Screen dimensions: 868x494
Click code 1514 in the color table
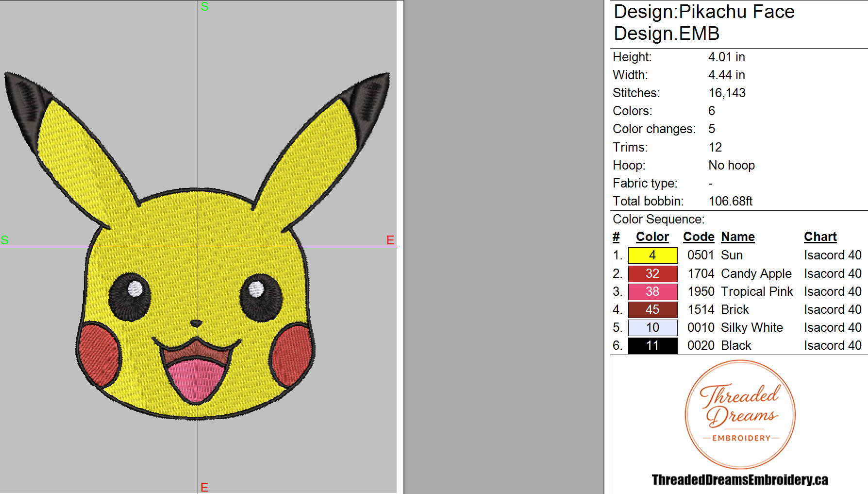pyautogui.click(x=701, y=309)
